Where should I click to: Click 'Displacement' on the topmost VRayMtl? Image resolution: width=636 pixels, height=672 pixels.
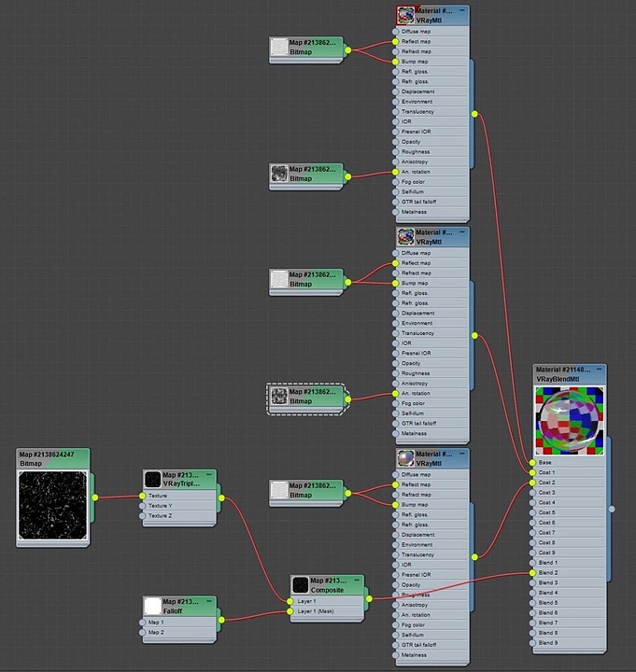click(418, 91)
